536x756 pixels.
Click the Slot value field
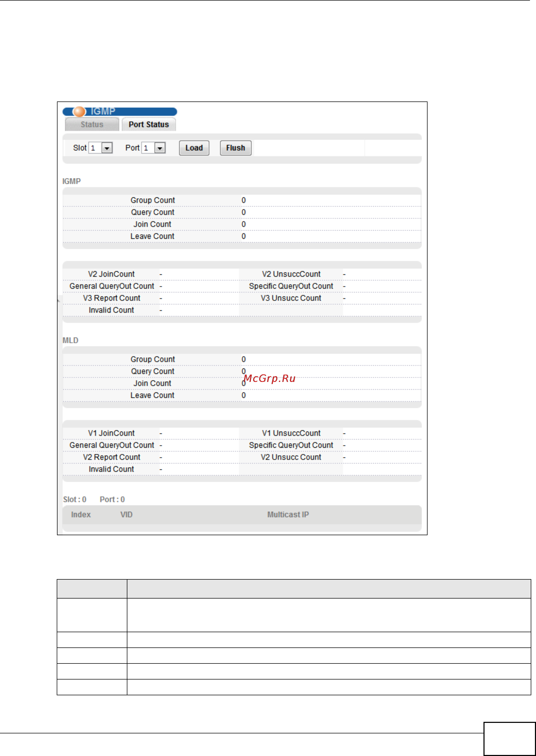pos(95,148)
